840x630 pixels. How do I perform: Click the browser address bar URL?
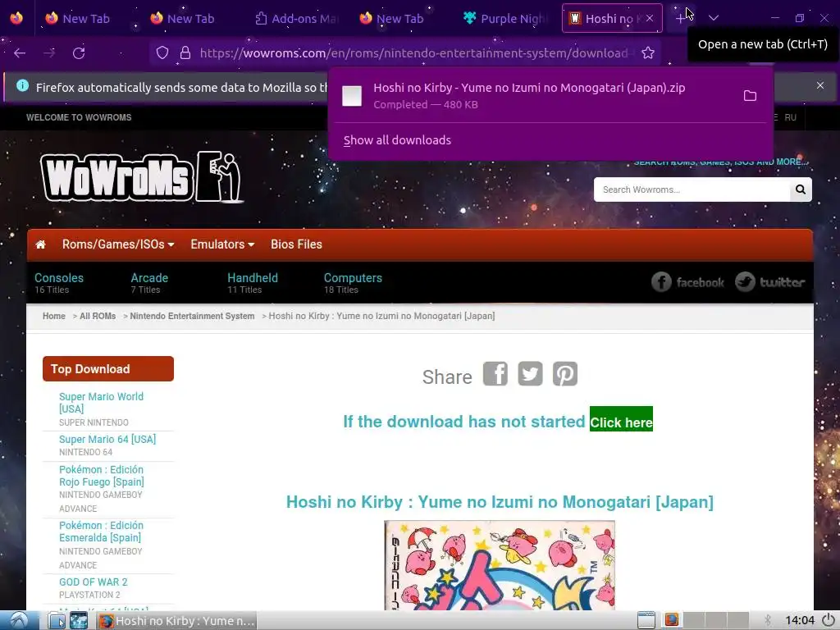coord(413,53)
